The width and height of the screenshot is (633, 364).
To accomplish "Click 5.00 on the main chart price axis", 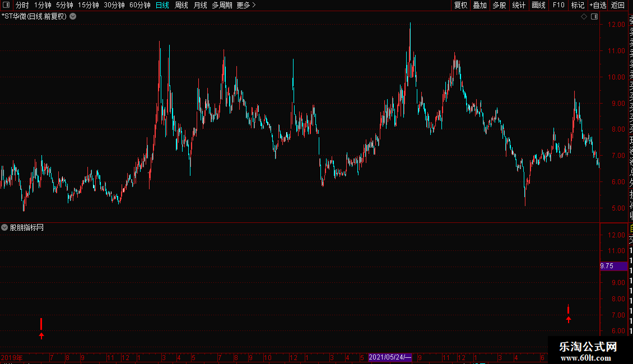I will pos(618,208).
